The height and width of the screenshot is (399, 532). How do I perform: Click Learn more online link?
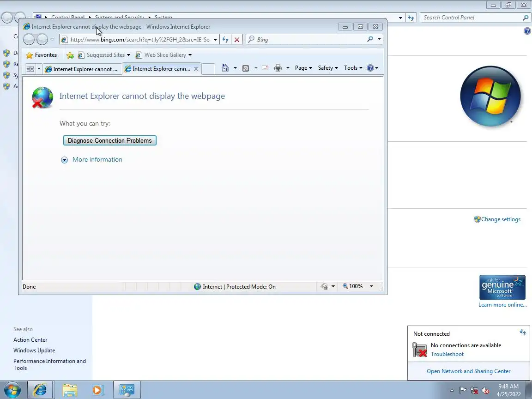(x=502, y=305)
